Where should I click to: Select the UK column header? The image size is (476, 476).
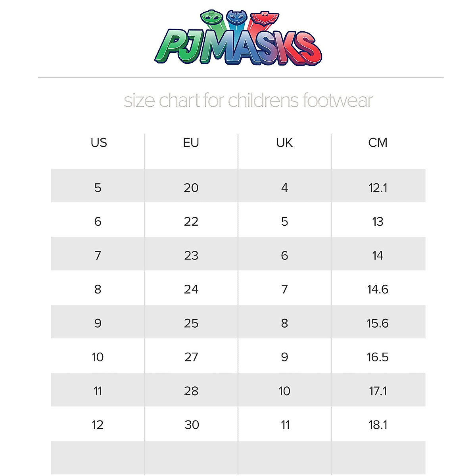pyautogui.click(x=284, y=142)
